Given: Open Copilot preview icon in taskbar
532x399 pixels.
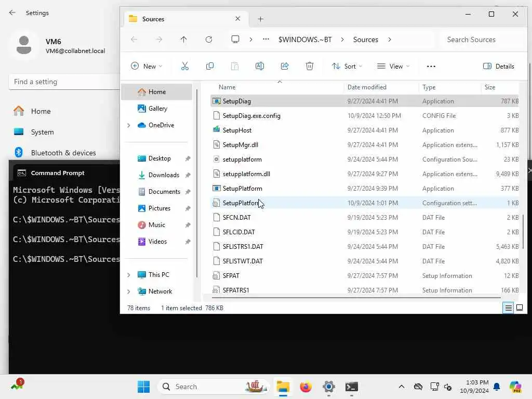Looking at the screenshot, I should (x=515, y=387).
